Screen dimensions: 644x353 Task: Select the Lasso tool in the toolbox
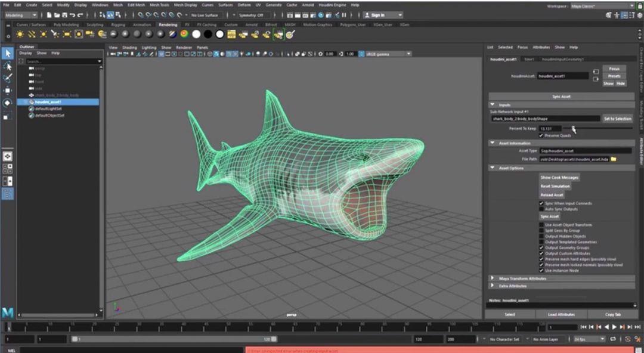click(8, 66)
